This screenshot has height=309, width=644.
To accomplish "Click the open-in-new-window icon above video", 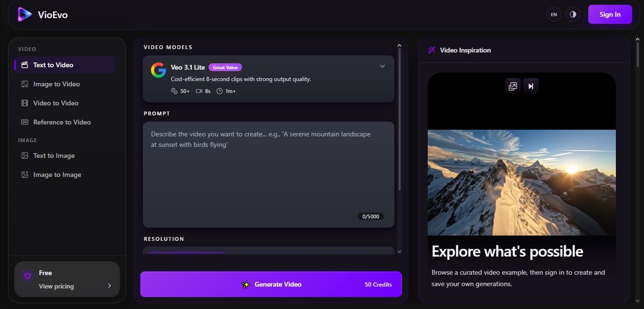I will (x=513, y=86).
